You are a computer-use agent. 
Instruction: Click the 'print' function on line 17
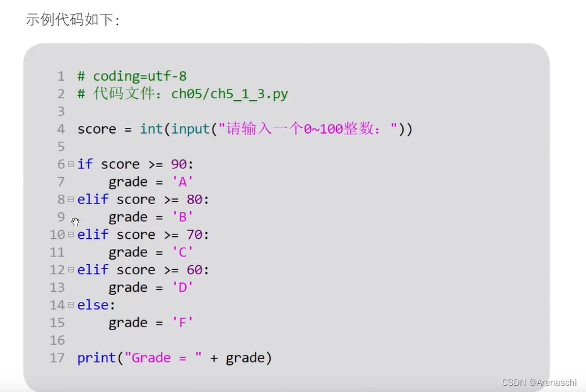(97, 358)
